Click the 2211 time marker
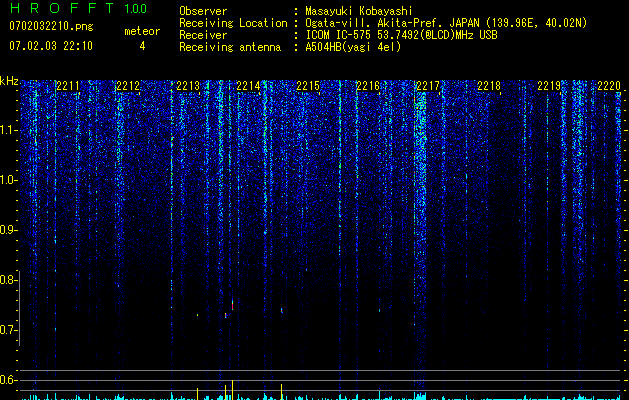The image size is (629, 400). click(x=68, y=85)
